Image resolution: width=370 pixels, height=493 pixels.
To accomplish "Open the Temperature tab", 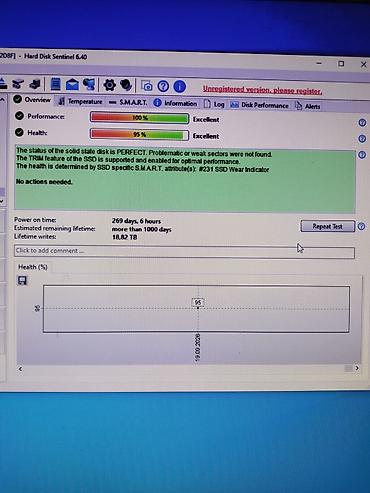I will click(x=80, y=101).
